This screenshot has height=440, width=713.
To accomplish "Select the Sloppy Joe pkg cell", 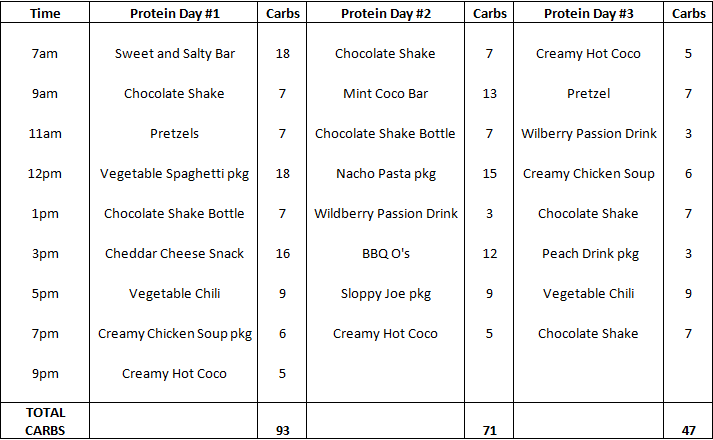I will [385, 293].
